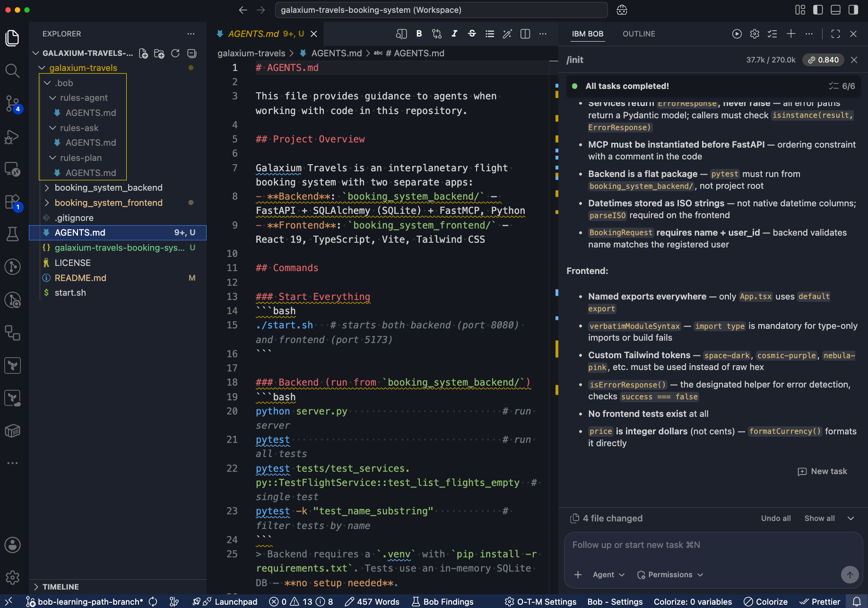Toggle strikethrough formatting in editor toolbar

click(472, 34)
